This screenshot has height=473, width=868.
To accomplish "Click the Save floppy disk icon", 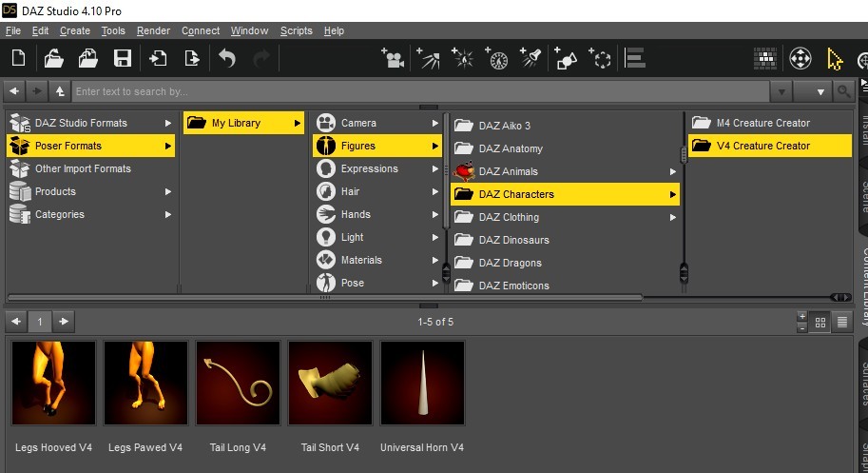I will pos(123,58).
